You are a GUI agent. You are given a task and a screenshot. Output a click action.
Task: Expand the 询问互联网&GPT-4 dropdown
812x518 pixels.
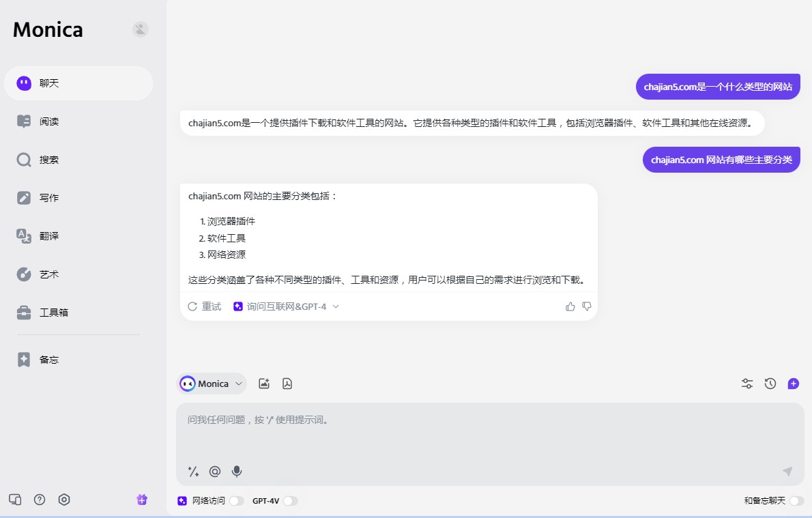pos(286,306)
